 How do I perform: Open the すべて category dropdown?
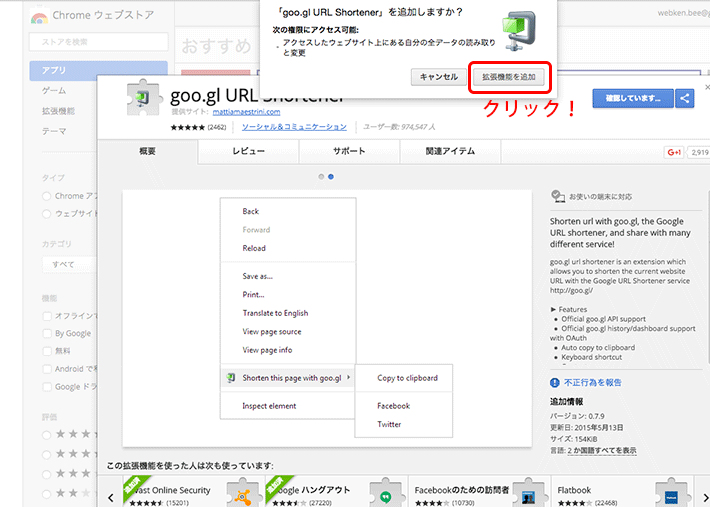[x=70, y=264]
